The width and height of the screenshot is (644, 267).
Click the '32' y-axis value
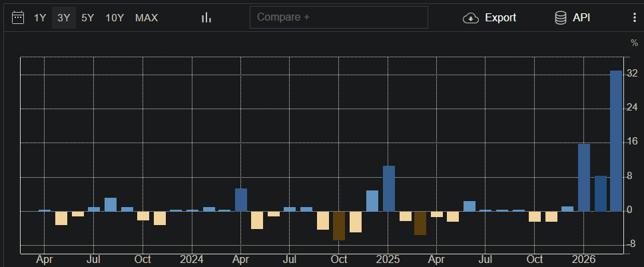click(x=633, y=73)
